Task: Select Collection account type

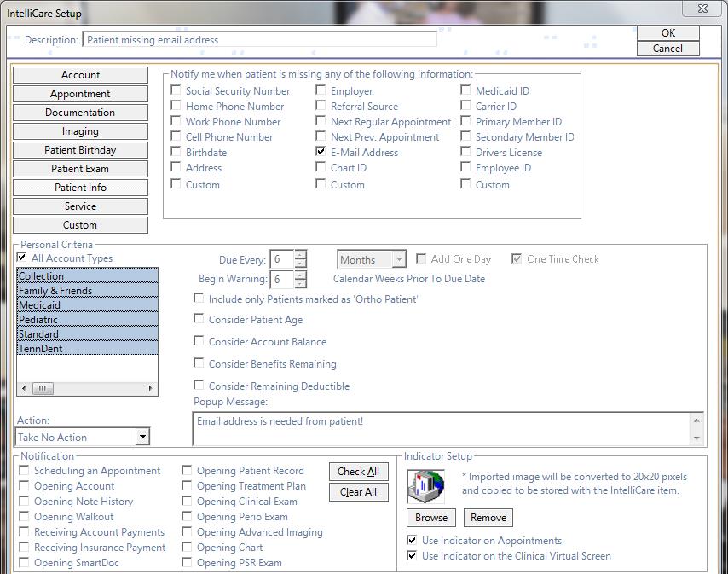Action: (x=87, y=275)
